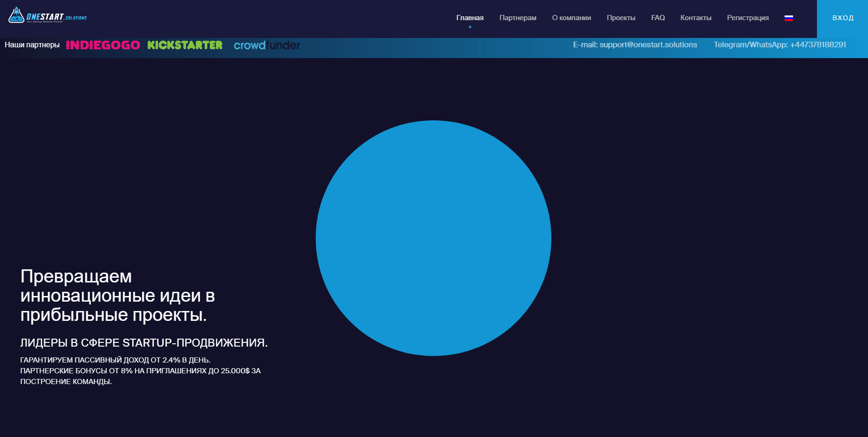Click the Crowdfunder partner logo
The image size is (868, 437).
pos(267,45)
